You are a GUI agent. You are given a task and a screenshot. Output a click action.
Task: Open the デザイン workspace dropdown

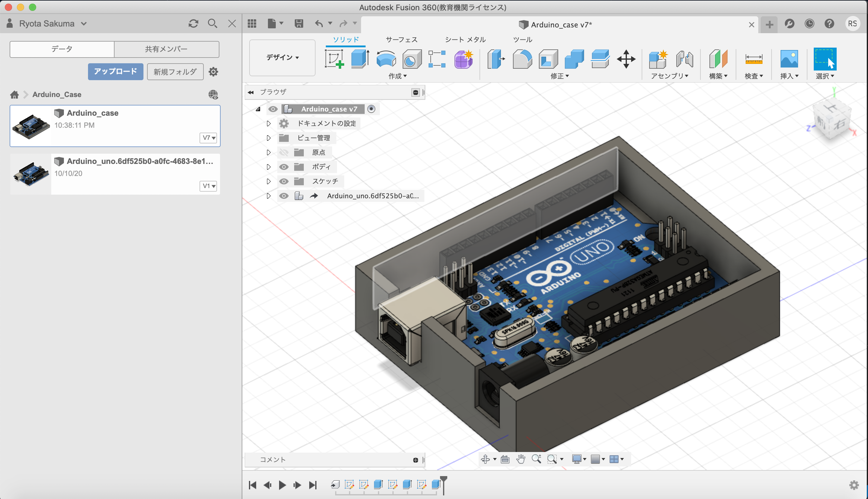click(x=282, y=58)
